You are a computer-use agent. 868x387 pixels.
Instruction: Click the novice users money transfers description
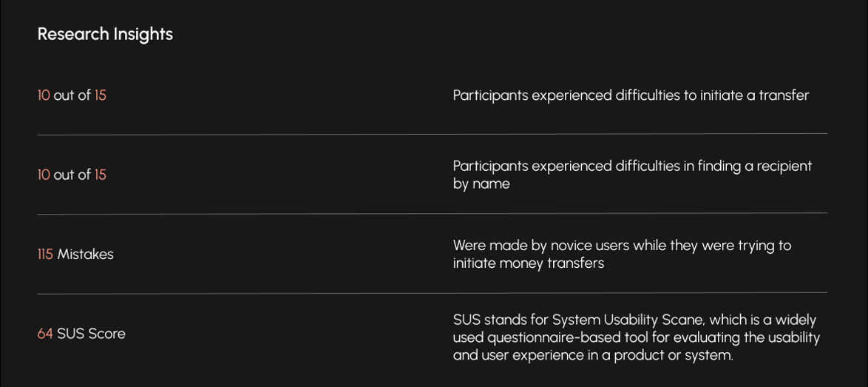click(x=623, y=254)
